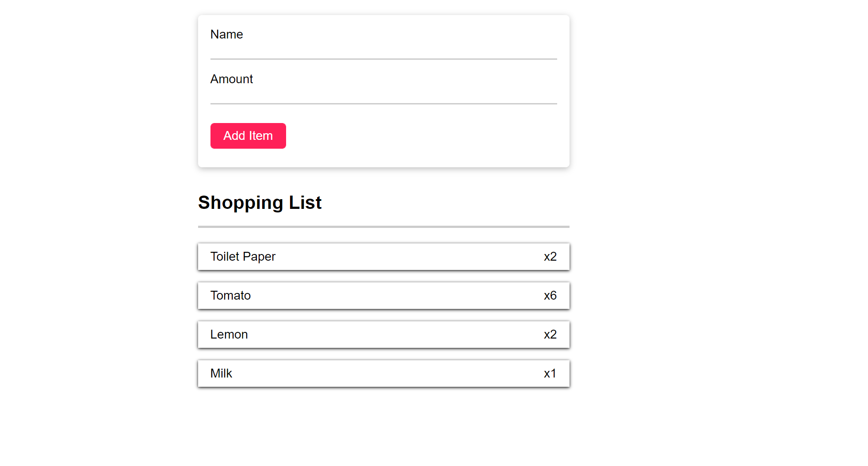
Task: Click the underline below the Name field
Action: tap(383, 59)
